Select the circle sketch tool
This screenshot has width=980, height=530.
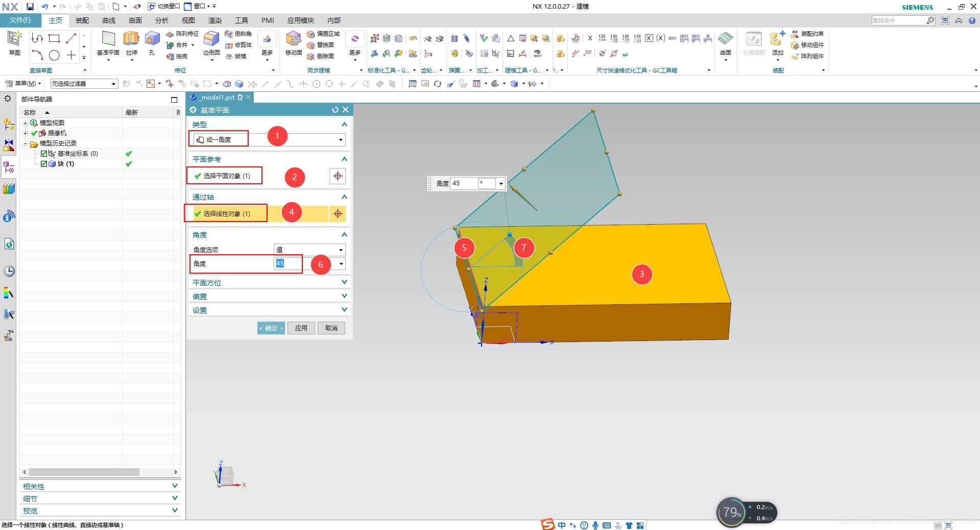(54, 55)
